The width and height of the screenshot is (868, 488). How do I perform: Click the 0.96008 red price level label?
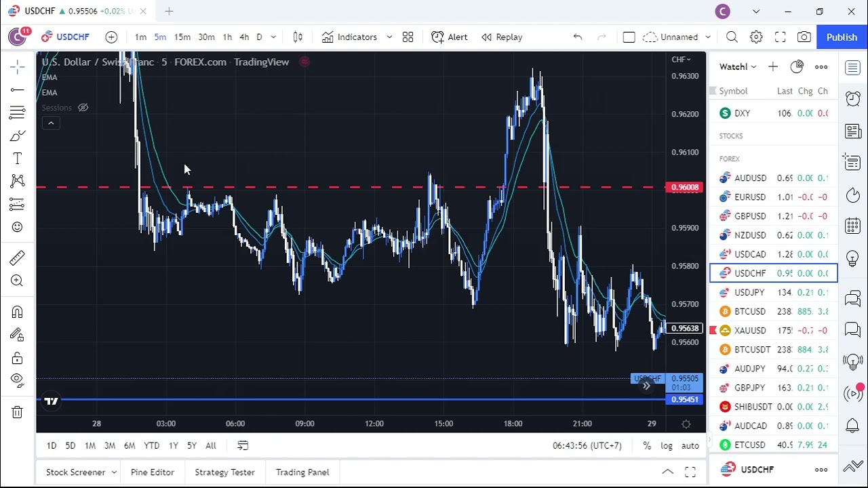684,187
